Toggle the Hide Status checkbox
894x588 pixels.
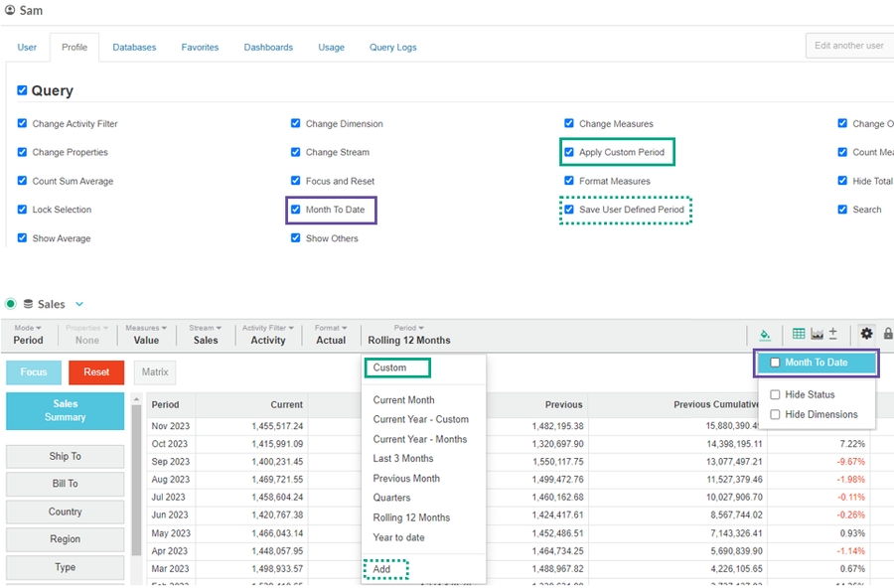[x=776, y=395]
